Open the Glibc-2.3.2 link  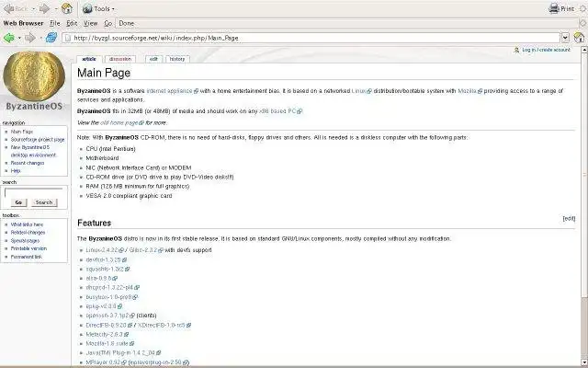(x=146, y=250)
